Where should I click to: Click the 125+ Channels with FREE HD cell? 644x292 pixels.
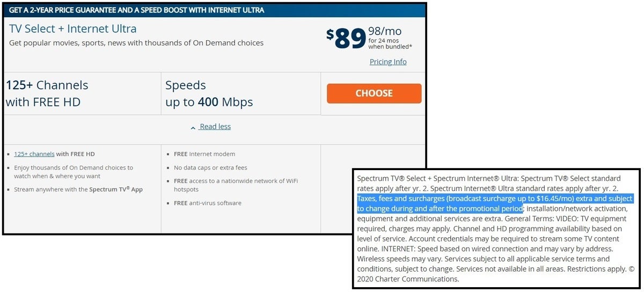[x=82, y=93]
